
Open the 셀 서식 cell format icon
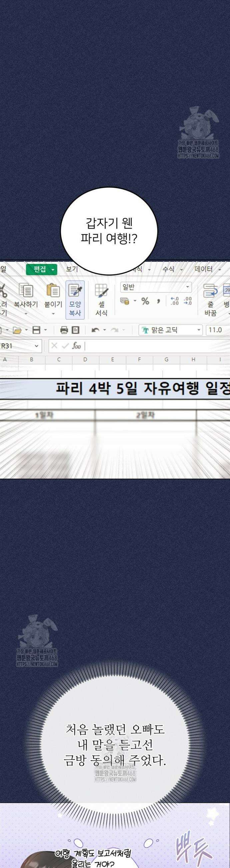(101, 290)
